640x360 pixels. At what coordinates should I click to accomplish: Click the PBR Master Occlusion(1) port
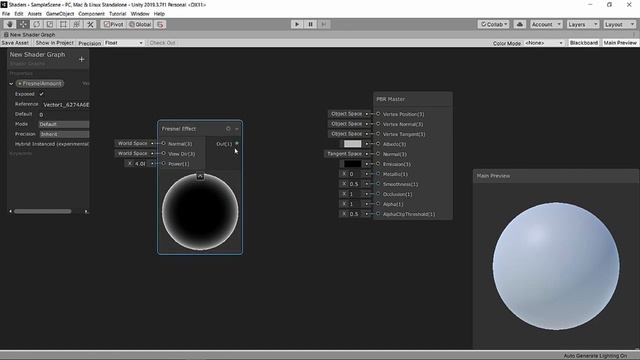(378, 194)
